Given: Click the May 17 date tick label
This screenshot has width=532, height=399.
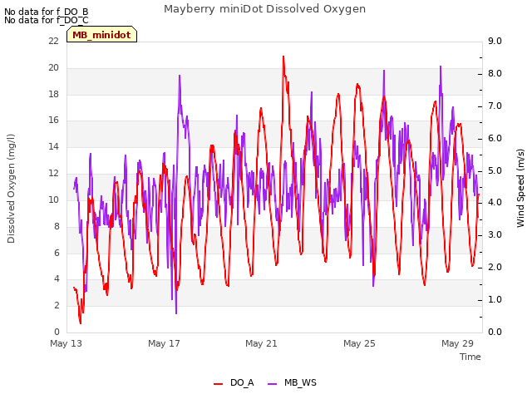Looking at the screenshot, I should tap(164, 343).
